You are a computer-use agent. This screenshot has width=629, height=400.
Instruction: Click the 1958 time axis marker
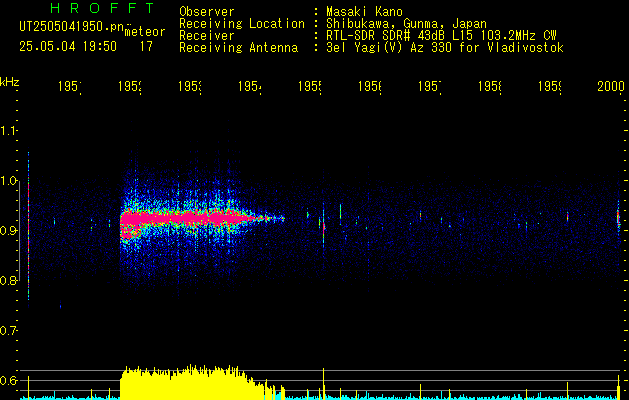point(489,86)
